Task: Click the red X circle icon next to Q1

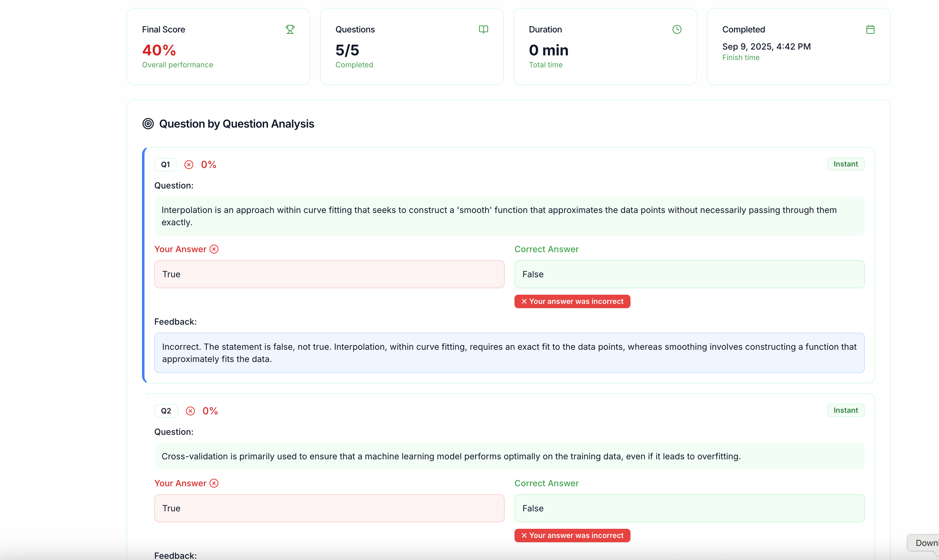Action: click(x=189, y=165)
